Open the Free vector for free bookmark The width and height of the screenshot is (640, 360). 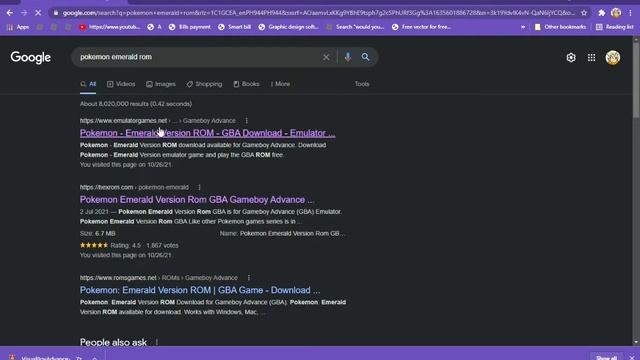click(421, 27)
